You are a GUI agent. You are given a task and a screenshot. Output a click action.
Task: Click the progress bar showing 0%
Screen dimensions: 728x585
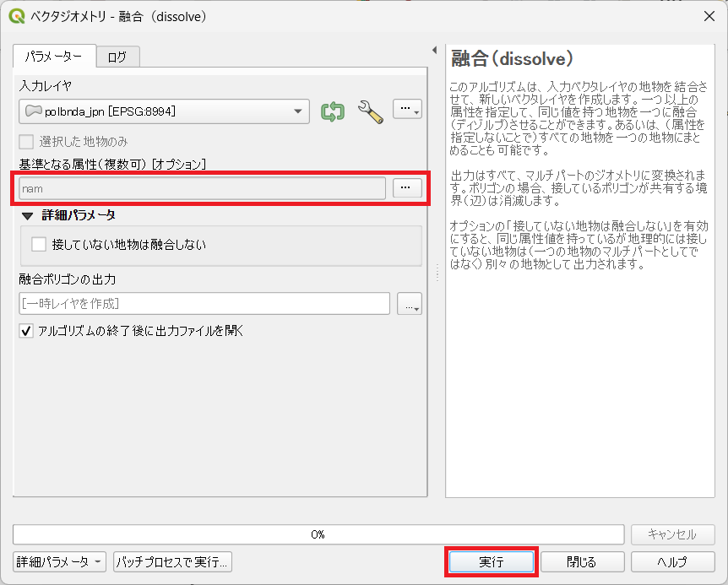point(318,534)
